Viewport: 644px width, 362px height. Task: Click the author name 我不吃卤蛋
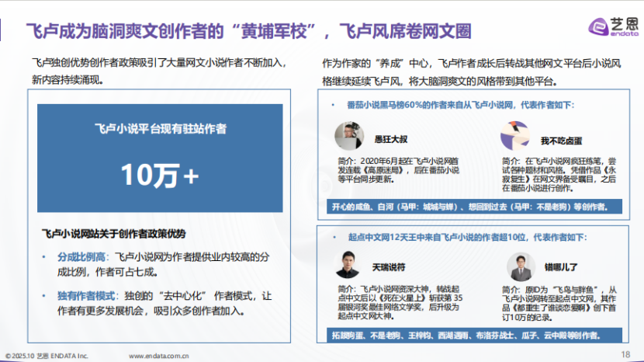[561, 141]
